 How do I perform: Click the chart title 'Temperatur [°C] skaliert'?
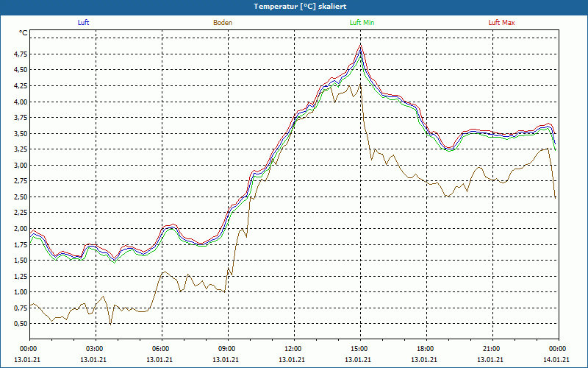click(300, 7)
